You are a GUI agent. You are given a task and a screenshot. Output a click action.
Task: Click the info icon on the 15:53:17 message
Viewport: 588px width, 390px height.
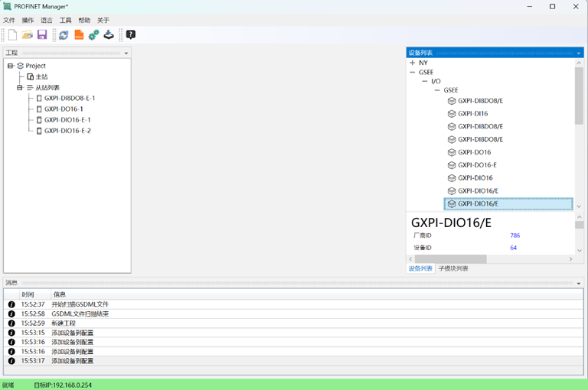coord(11,361)
